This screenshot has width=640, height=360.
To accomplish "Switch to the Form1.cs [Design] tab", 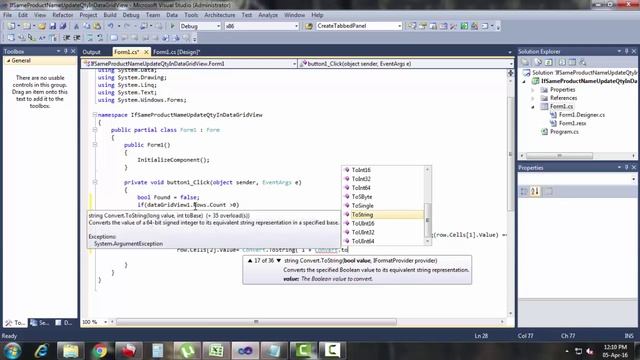I will tap(176, 52).
